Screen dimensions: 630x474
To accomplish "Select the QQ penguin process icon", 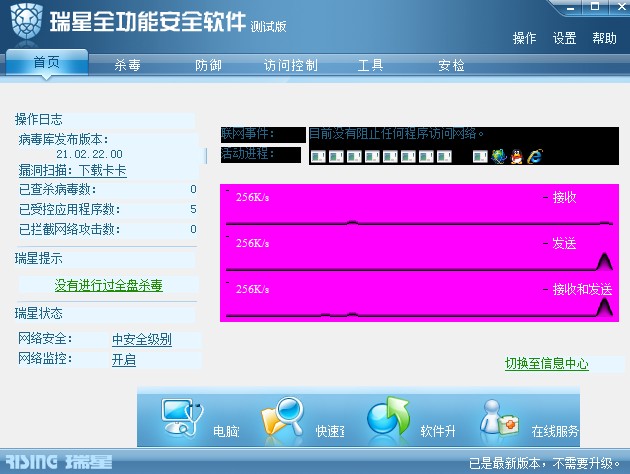I will click(x=517, y=156).
